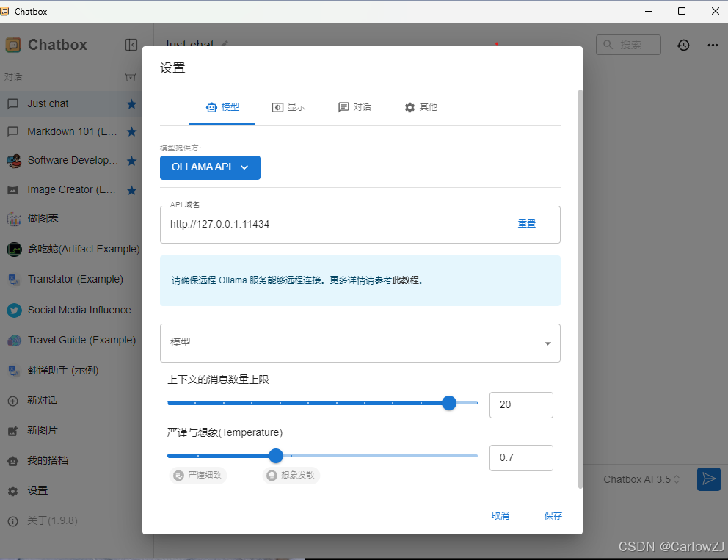The width and height of the screenshot is (728, 560).
Task: Click the 贪吃蛇 Artifact Example avatar
Action: pyautogui.click(x=14, y=250)
